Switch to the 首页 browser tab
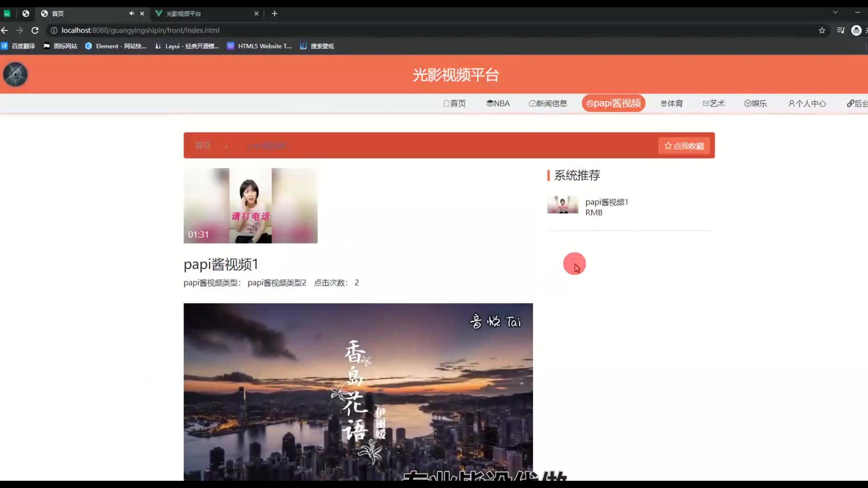 (x=93, y=14)
